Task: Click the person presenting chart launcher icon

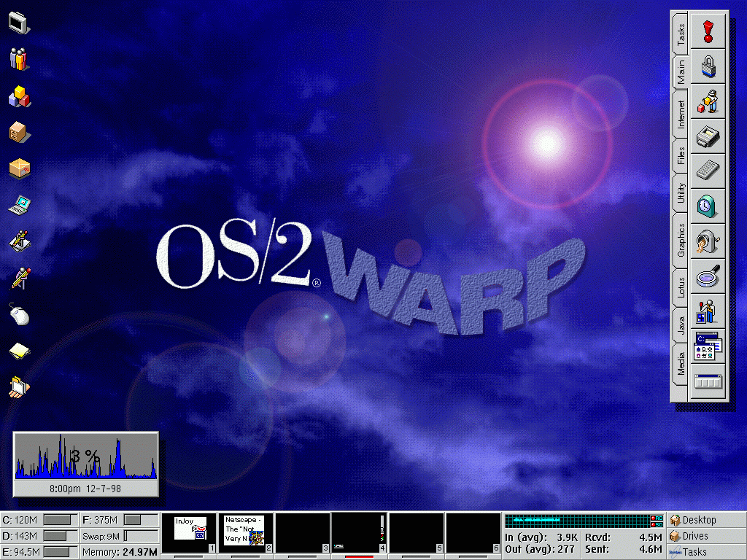Action: (x=708, y=311)
